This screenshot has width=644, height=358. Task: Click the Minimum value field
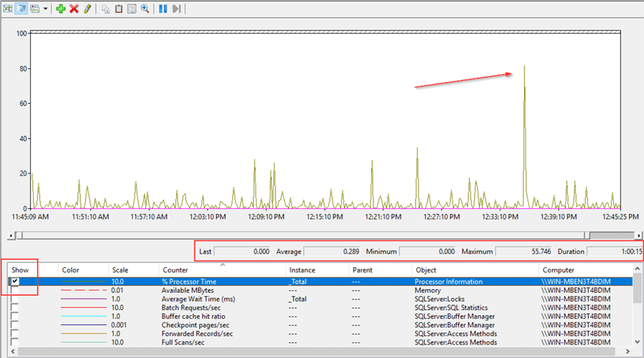click(428, 252)
